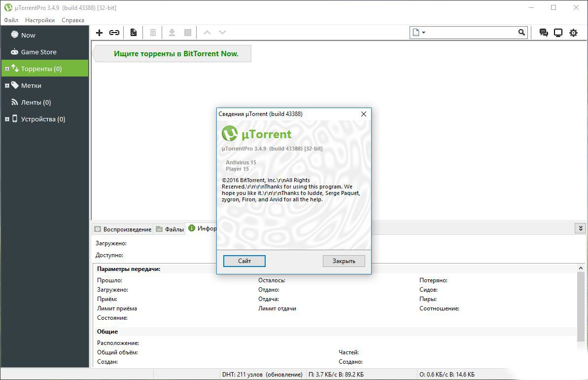This screenshot has width=588, height=380.
Task: Click into the search input field
Action: point(472,33)
